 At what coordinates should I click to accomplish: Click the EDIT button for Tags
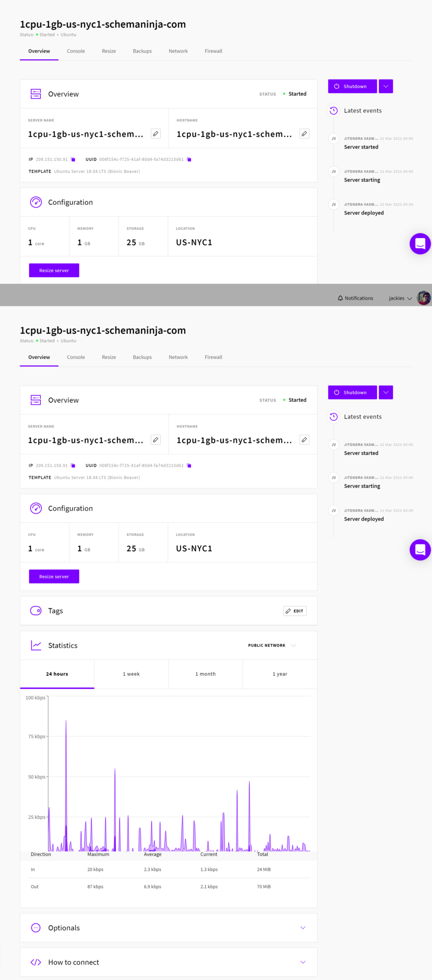tap(295, 611)
